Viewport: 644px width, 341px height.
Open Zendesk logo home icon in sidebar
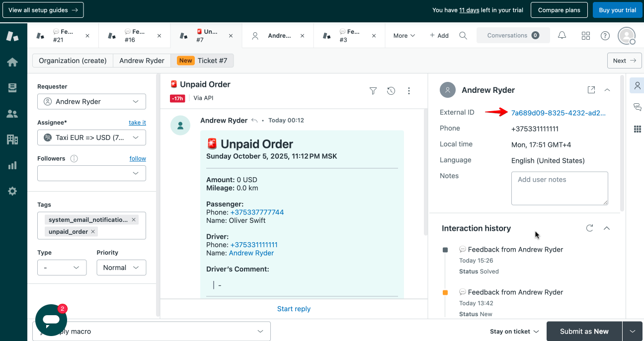(12, 36)
